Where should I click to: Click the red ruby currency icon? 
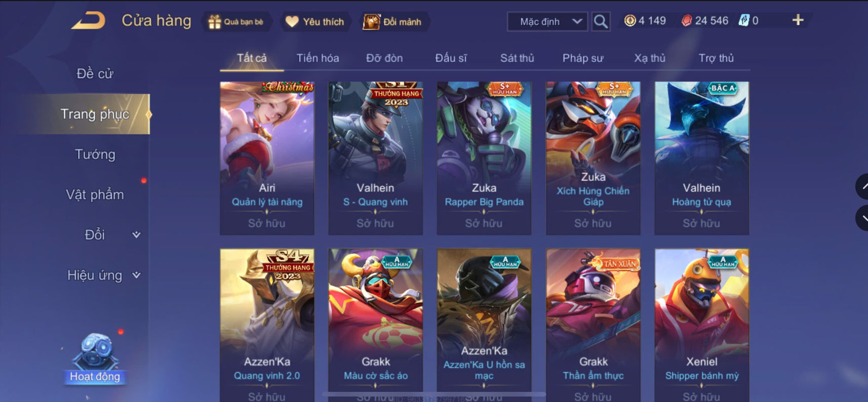pos(686,20)
